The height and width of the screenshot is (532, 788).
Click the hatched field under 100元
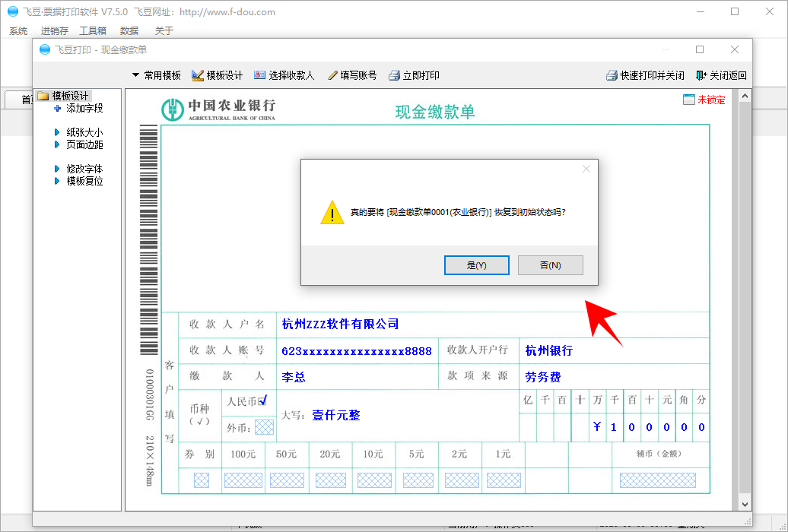(243, 480)
